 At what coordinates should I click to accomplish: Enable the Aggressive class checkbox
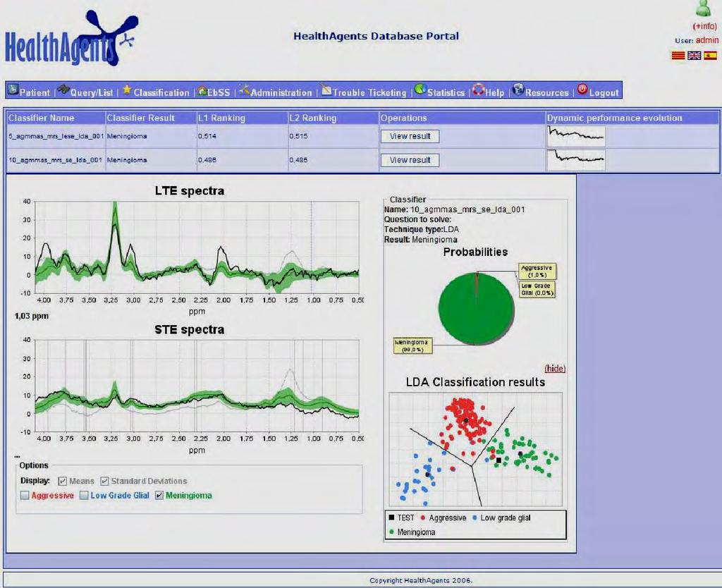[x=25, y=496]
